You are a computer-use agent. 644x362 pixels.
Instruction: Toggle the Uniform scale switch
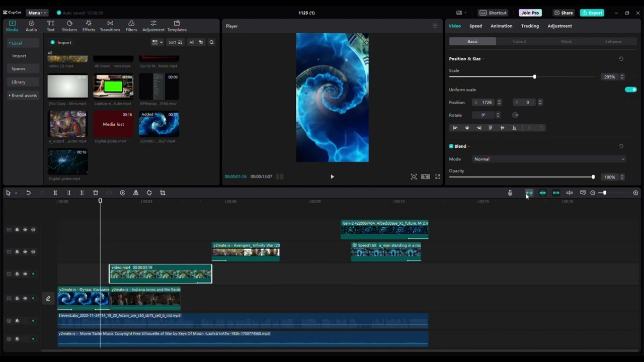tap(631, 89)
